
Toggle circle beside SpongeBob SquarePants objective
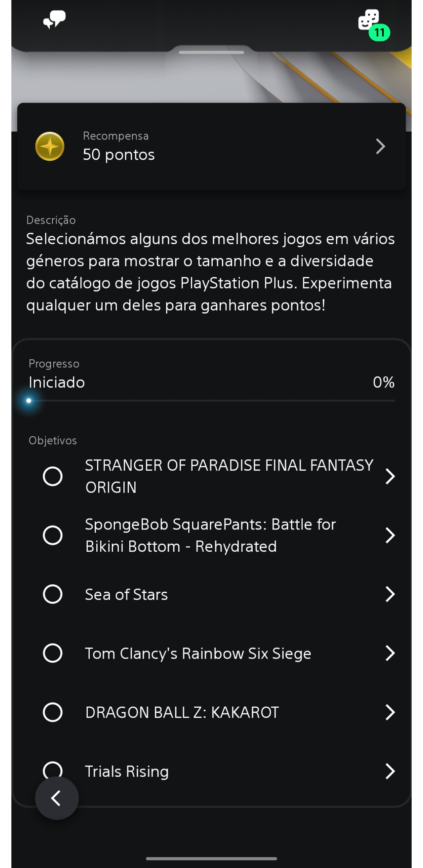[x=52, y=535]
